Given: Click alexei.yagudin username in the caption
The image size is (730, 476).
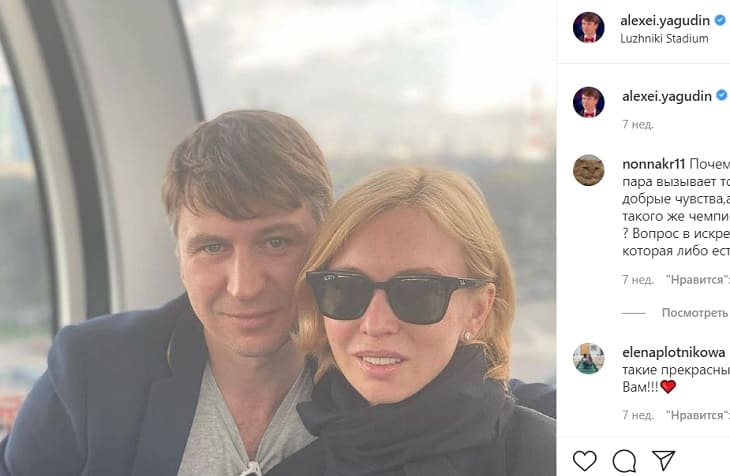Looking at the screenshot, I should tap(665, 96).
